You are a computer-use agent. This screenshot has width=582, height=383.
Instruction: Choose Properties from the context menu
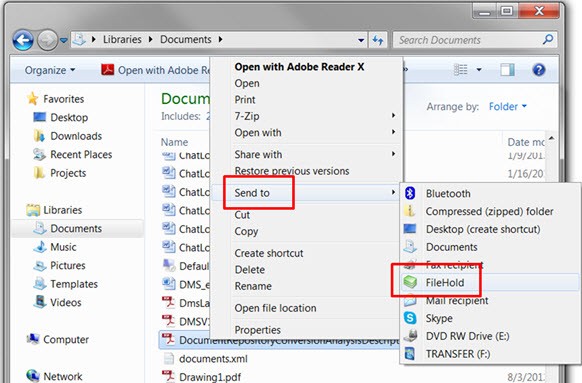tap(307, 330)
